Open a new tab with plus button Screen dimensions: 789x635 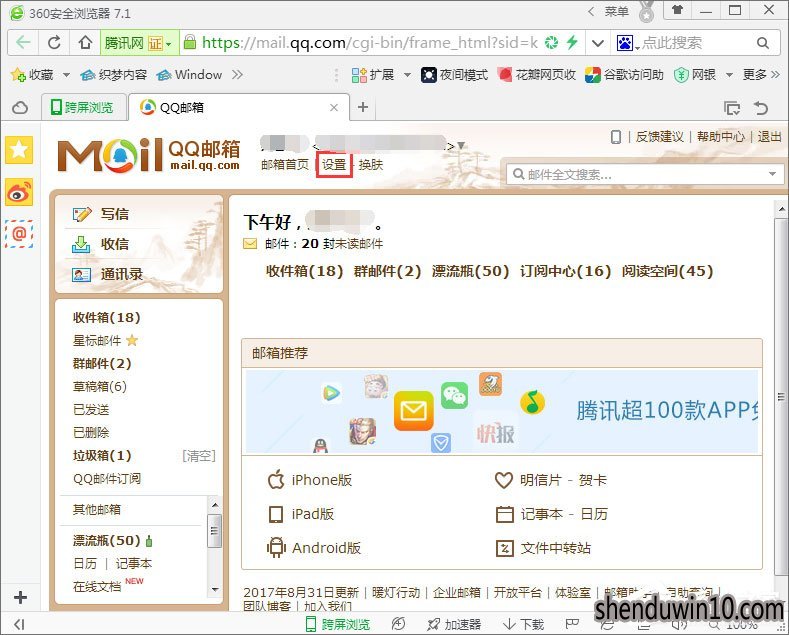[363, 107]
